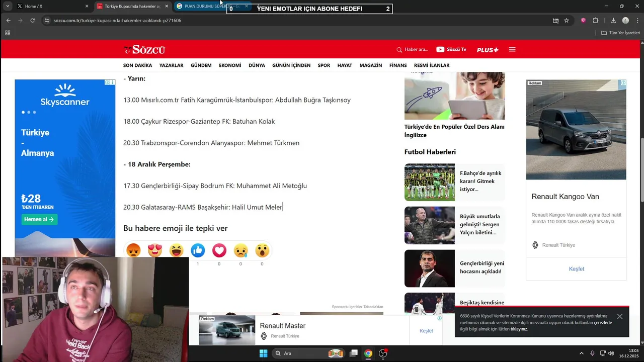Open OBS Studio from the taskbar
This screenshot has width=644, height=362.
[x=383, y=353]
